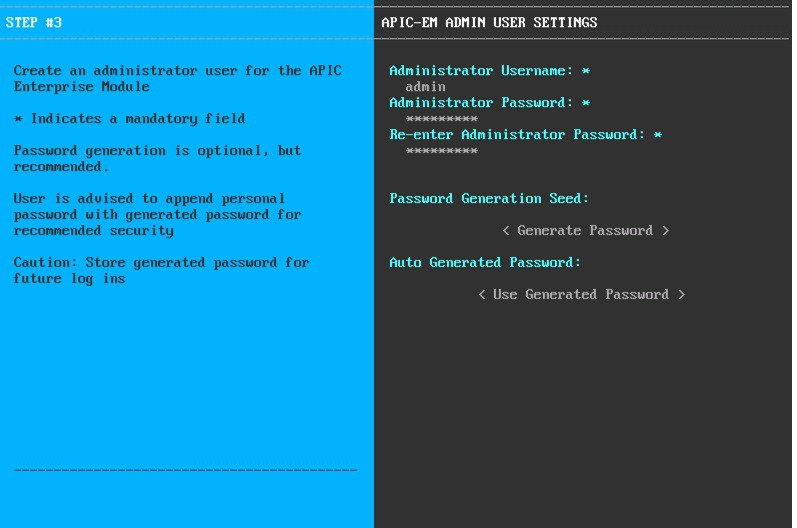Click the Generate Password button

(x=585, y=231)
